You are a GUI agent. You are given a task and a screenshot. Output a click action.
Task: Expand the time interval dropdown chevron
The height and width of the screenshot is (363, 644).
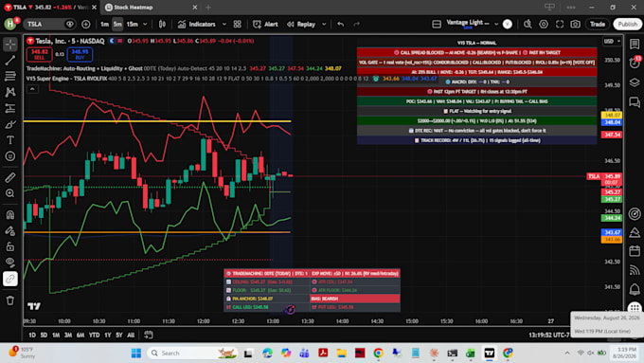pyautogui.click(x=145, y=25)
